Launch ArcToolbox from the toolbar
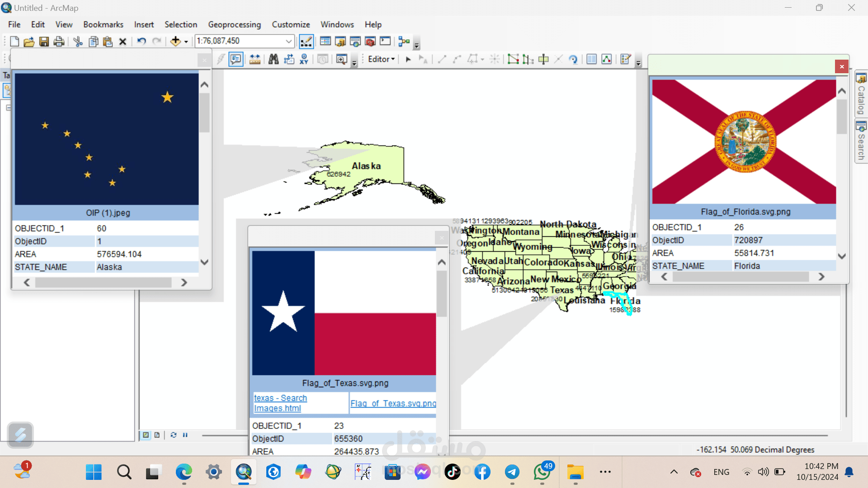Screen dimensions: 868x488 [x=370, y=42]
